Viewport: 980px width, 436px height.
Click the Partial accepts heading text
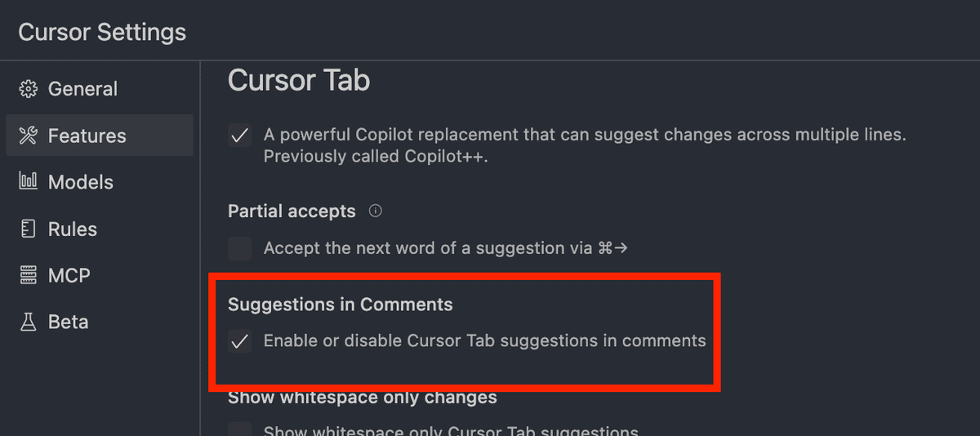point(292,211)
